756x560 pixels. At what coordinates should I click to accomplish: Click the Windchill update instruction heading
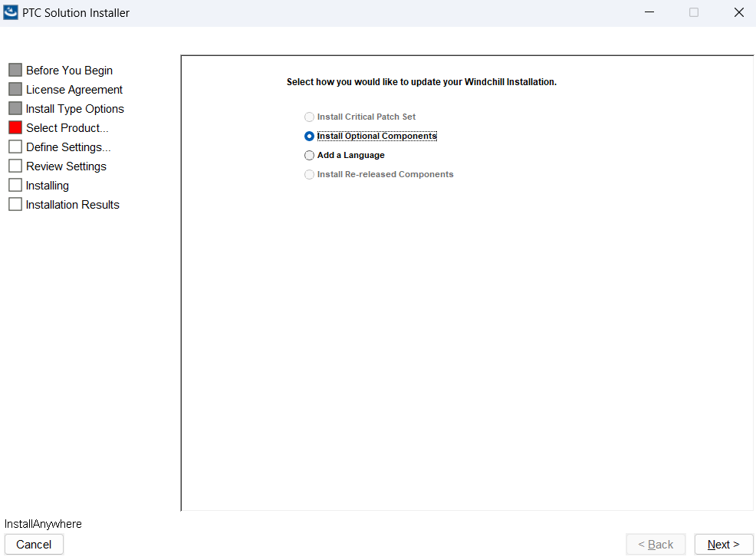(x=422, y=82)
